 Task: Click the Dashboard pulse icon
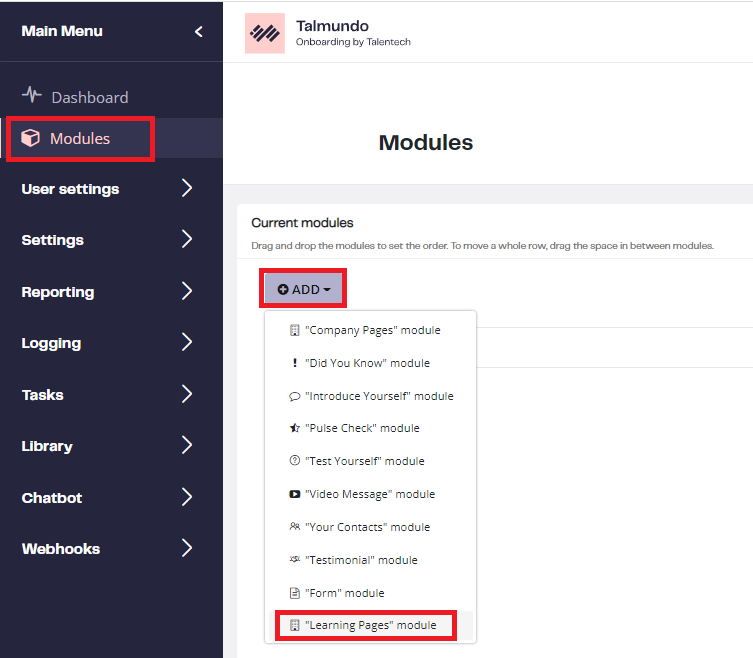32,95
